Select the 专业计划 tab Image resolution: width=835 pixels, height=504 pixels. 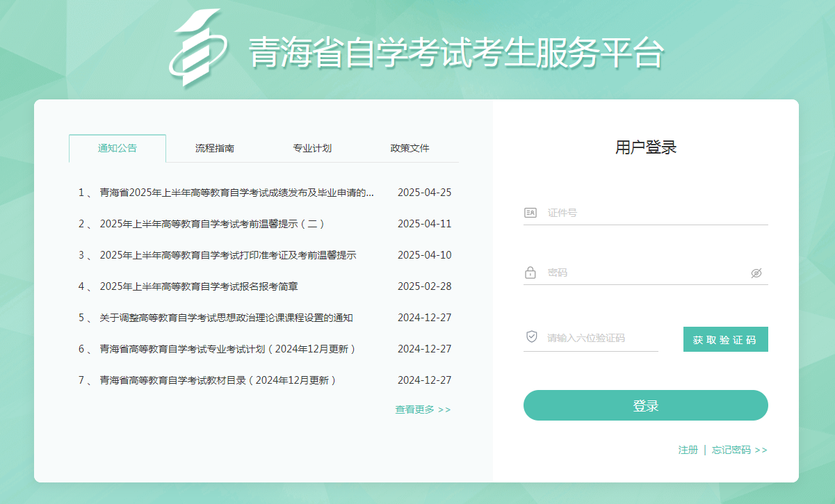coord(312,148)
